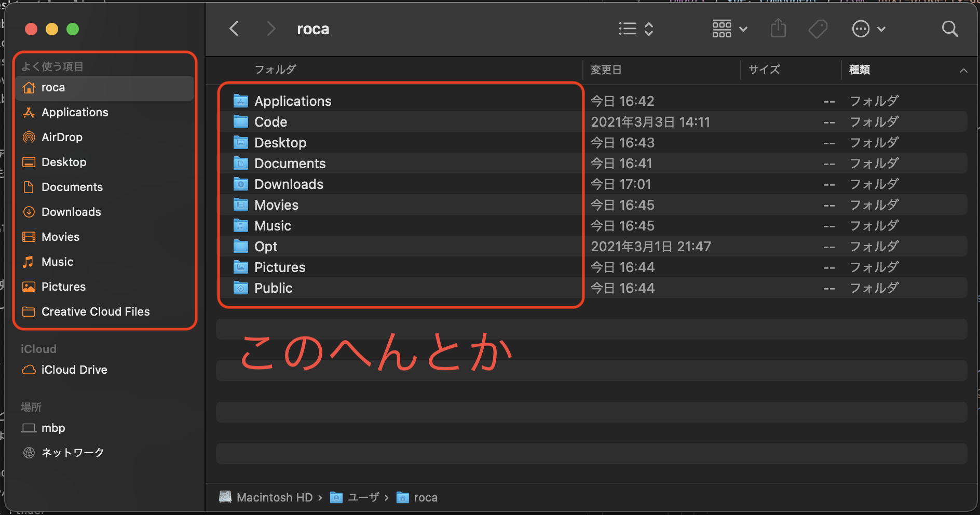The width and height of the screenshot is (980, 515).
Task: Click the 場所 sidebar section heading
Action: pyautogui.click(x=31, y=407)
